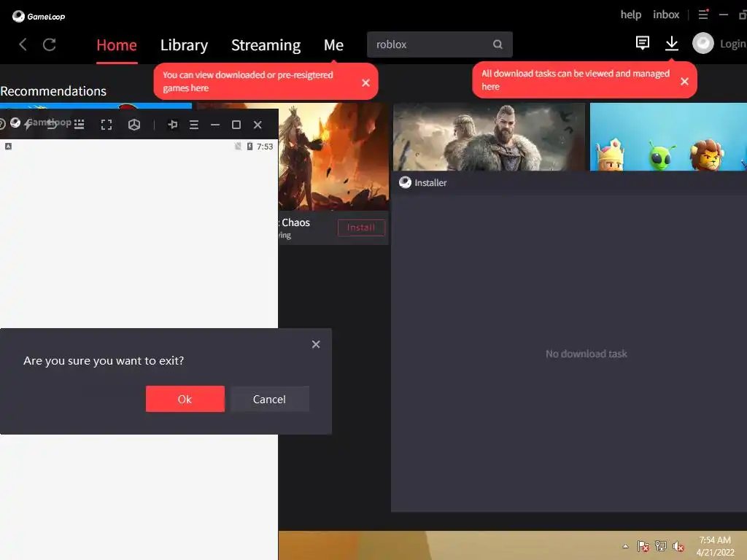Click the GameLoop logo in title bar
This screenshot has height=560, width=747.
click(39, 16)
